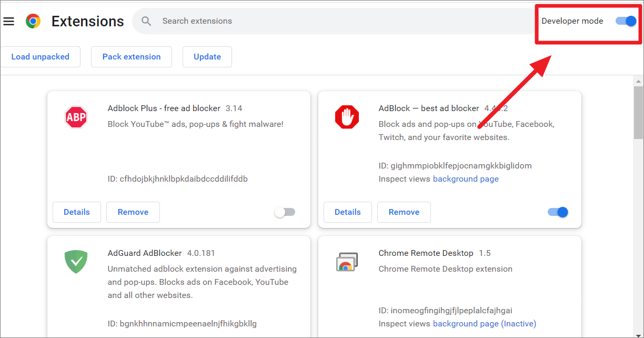The image size is (644, 338).
Task: Click Chrome Remote Desktop ID inomeogfingihgjfjlpeplalcfajhgai
Action: coord(446,311)
